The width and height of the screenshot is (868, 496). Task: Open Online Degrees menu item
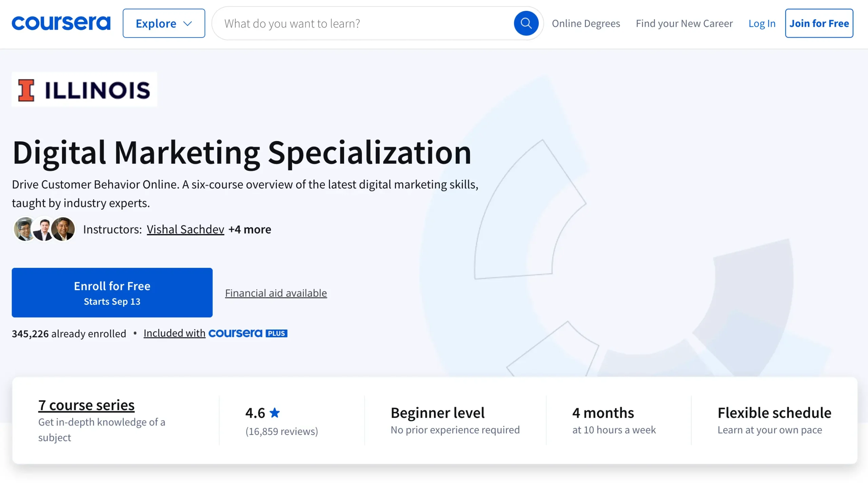[586, 23]
